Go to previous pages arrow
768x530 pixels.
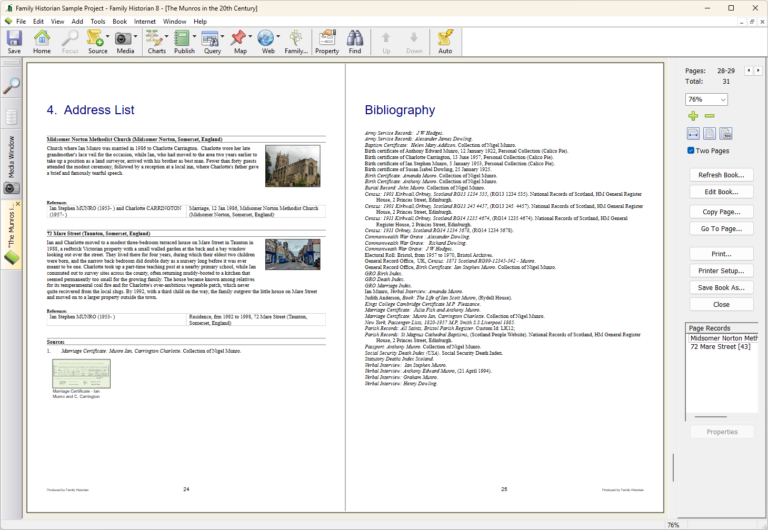pos(748,71)
